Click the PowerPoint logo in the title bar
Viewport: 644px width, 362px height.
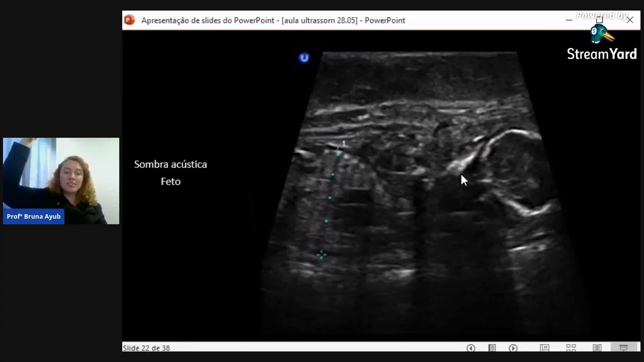[x=129, y=20]
